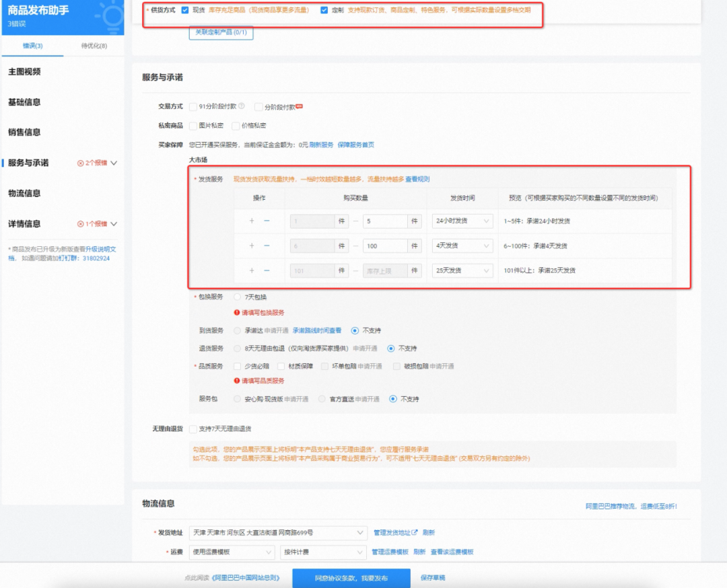The width and height of the screenshot is (727, 588).
Task: Click plus icon in the 1~5件 shipping row
Action: click(x=252, y=221)
